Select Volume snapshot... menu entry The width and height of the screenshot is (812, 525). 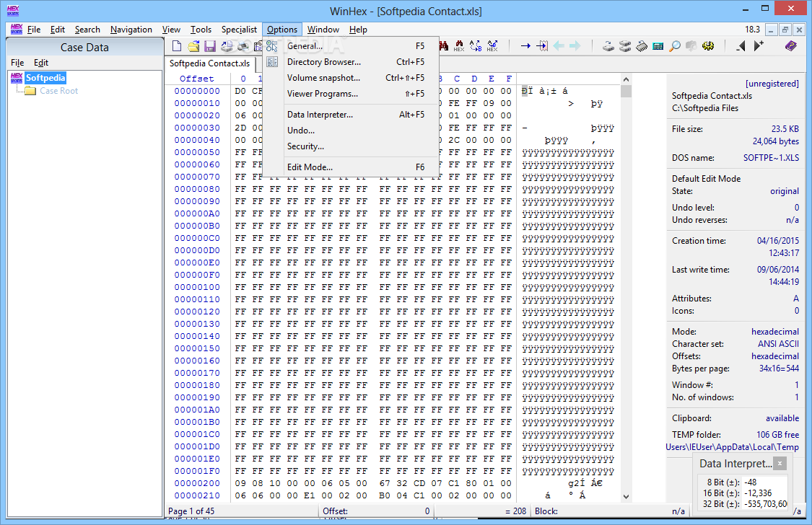[351, 78]
